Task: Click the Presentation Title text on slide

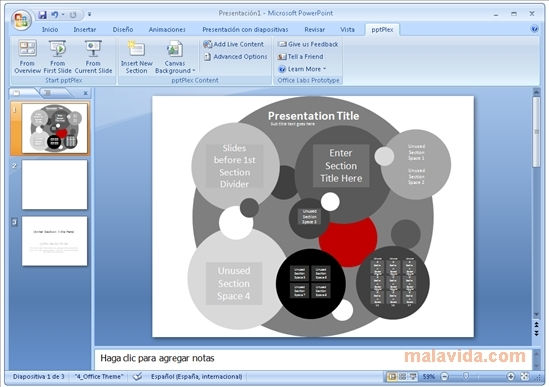Action: [x=313, y=116]
